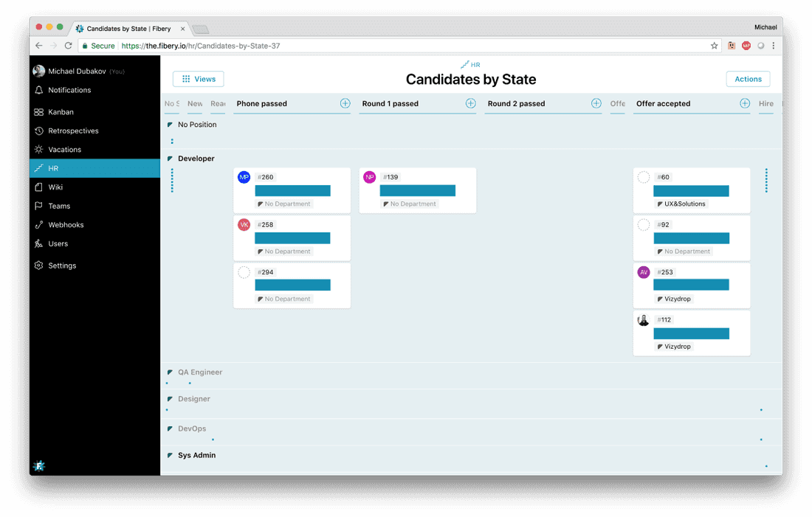Image resolution: width=812 pixels, height=517 pixels.
Task: Open the Users sidebar icon
Action: 38,244
